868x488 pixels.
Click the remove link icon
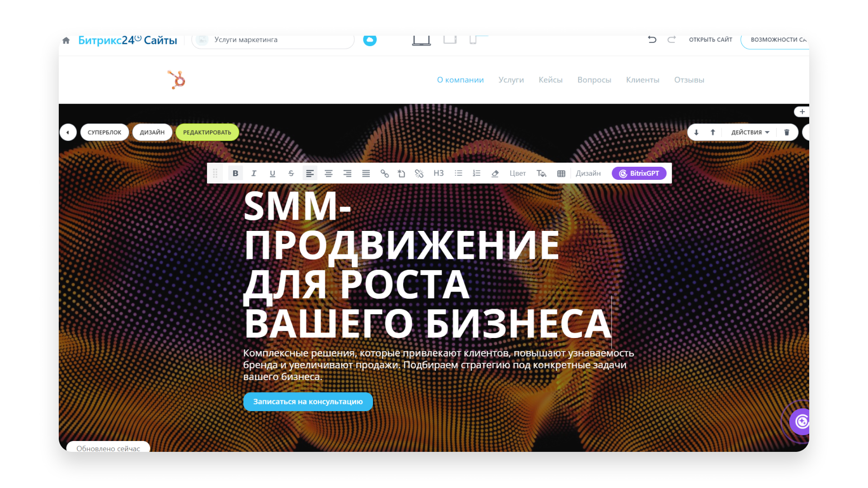coord(419,174)
